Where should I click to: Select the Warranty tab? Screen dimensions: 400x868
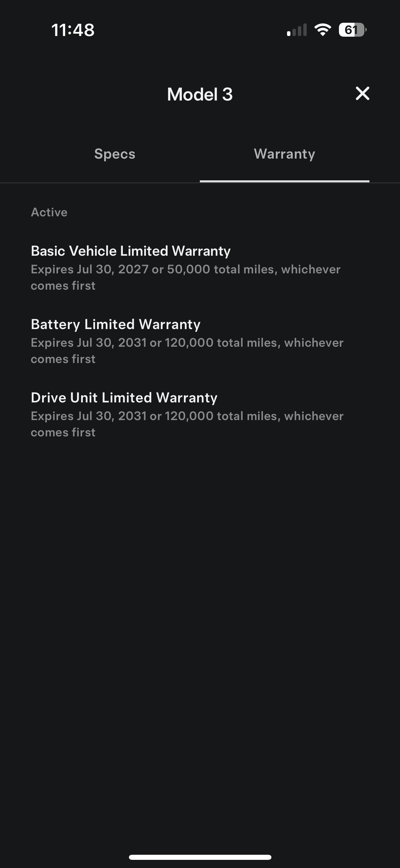284,154
